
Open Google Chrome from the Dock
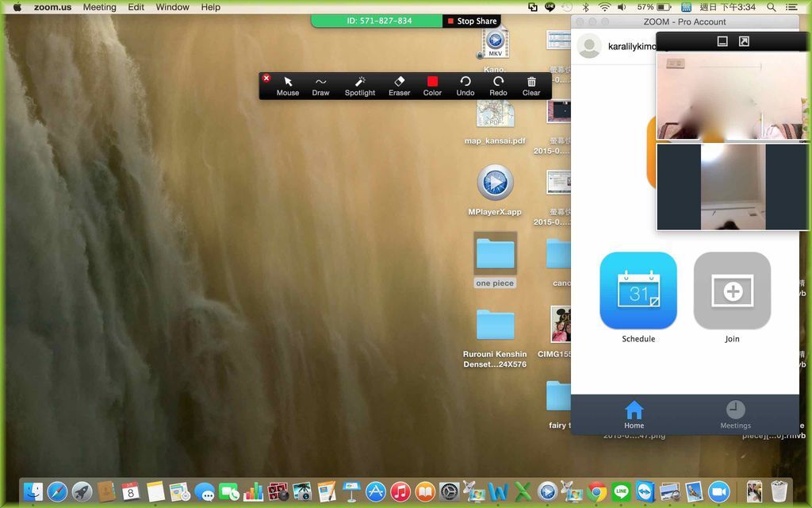[596, 491]
